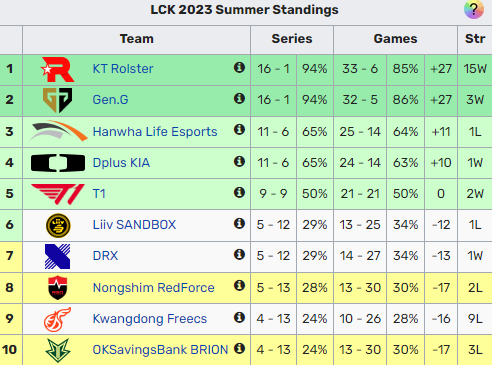Click the Series column header

[292, 39]
